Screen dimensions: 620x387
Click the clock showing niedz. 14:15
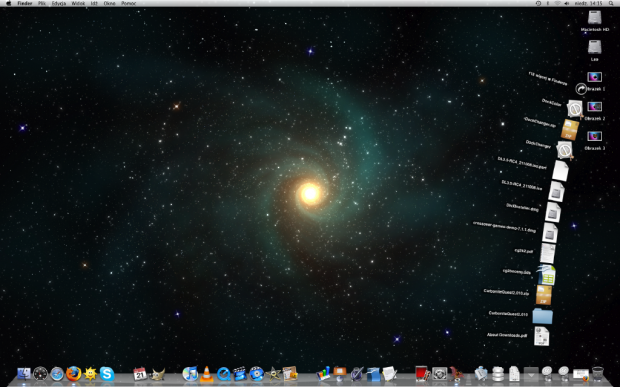[x=589, y=3]
